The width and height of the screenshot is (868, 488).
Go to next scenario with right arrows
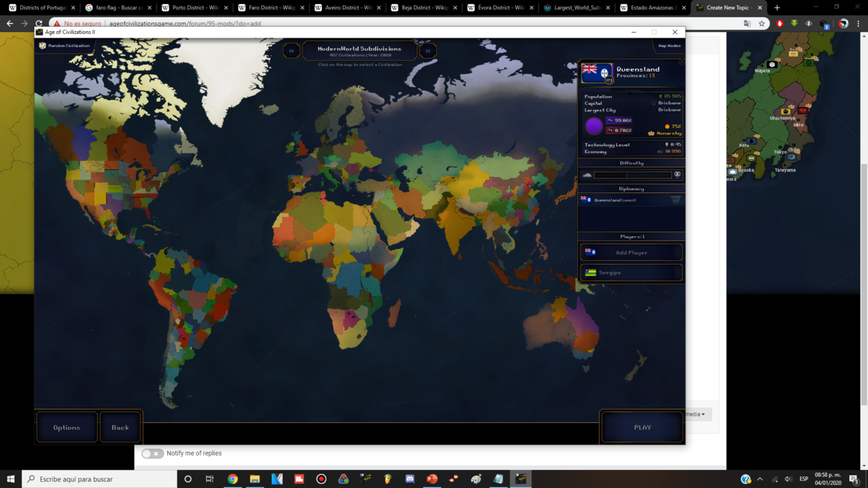click(427, 51)
